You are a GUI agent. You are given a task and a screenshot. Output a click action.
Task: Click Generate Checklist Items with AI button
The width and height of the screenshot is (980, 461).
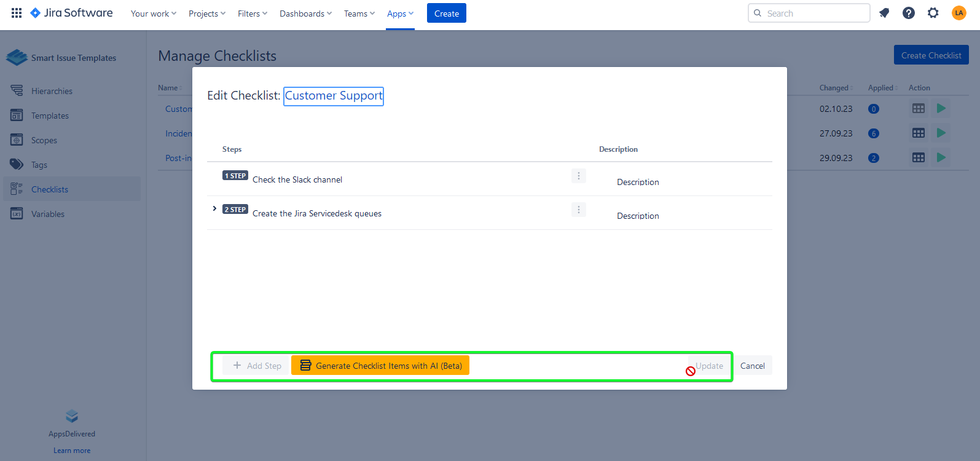380,366
